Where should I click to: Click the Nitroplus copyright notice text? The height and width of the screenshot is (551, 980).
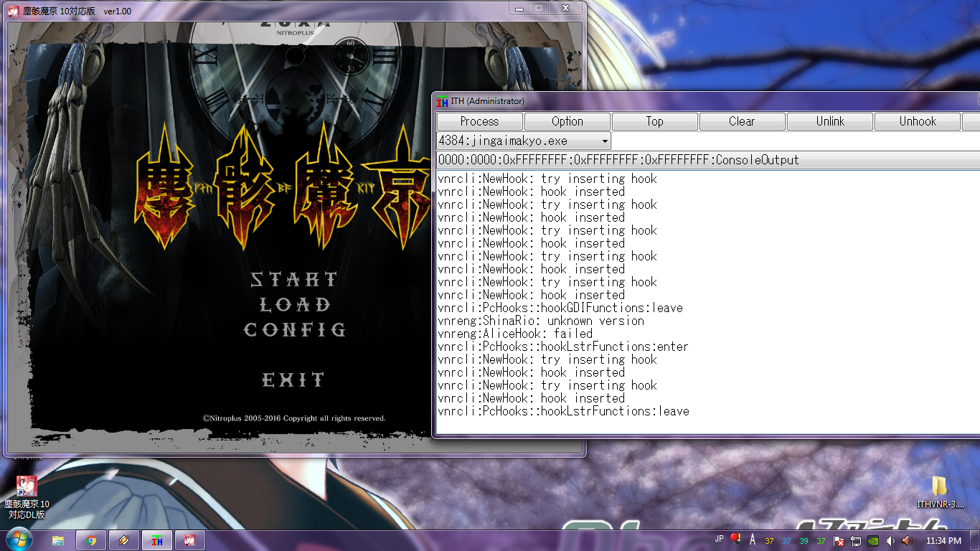(x=294, y=418)
